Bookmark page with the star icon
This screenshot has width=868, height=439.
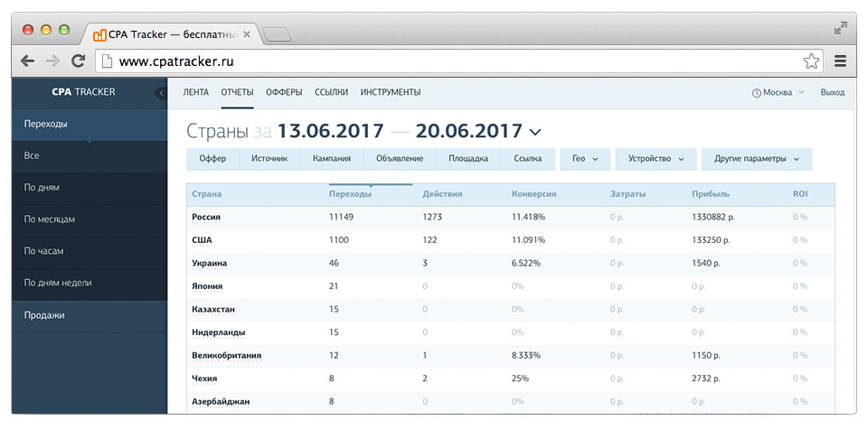[811, 61]
